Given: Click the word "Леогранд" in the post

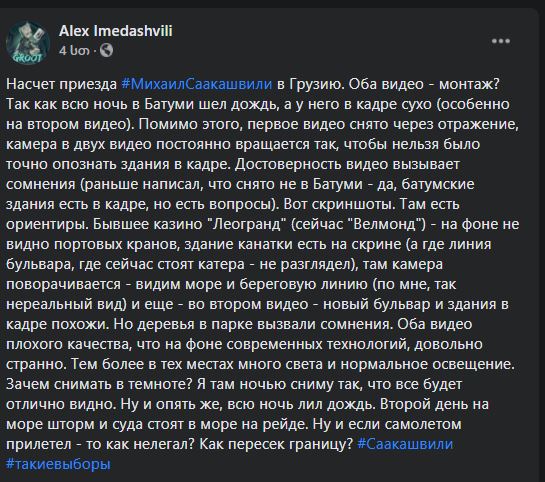Looking at the screenshot, I should click(x=248, y=224).
